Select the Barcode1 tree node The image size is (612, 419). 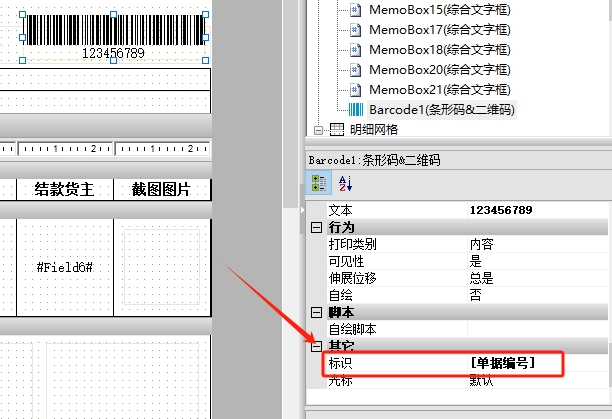442,110
